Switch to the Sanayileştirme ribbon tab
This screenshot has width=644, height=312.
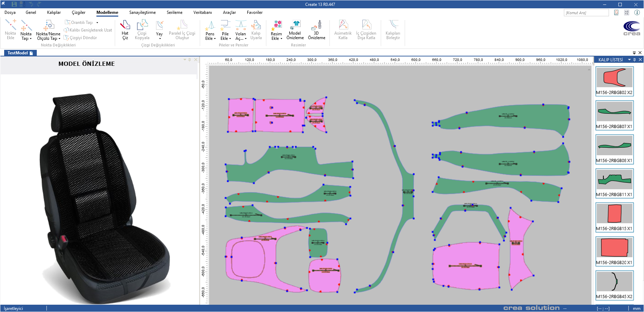(142, 12)
